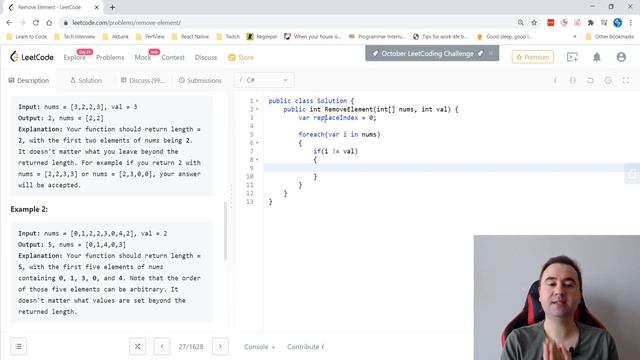640x360 pixels.
Task: Open the Submissions tab
Action: (200, 80)
